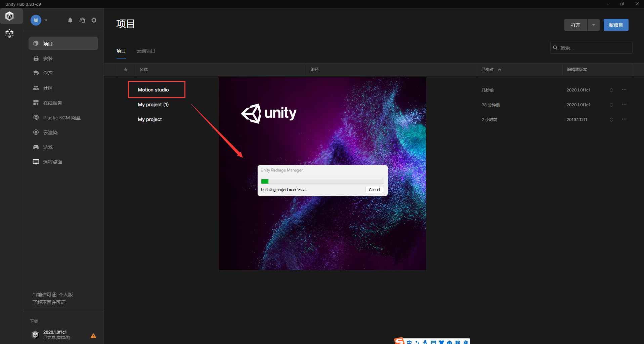
Task: Open three-dot menu for My project
Action: (x=624, y=119)
